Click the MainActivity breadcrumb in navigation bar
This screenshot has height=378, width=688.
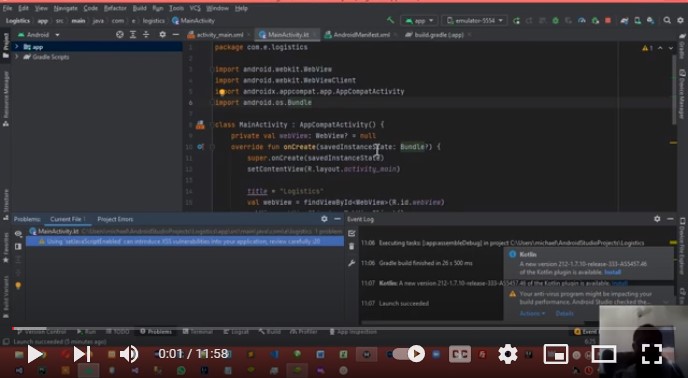[194, 21]
